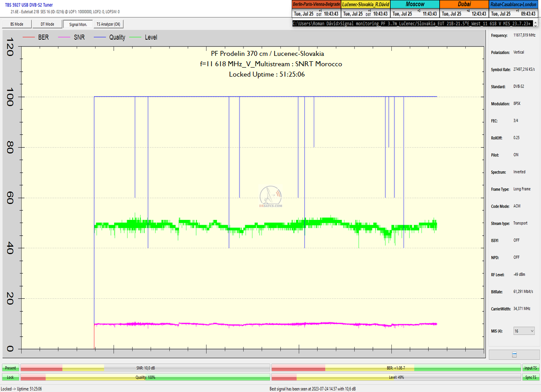Click the Present status indicator

click(10, 368)
